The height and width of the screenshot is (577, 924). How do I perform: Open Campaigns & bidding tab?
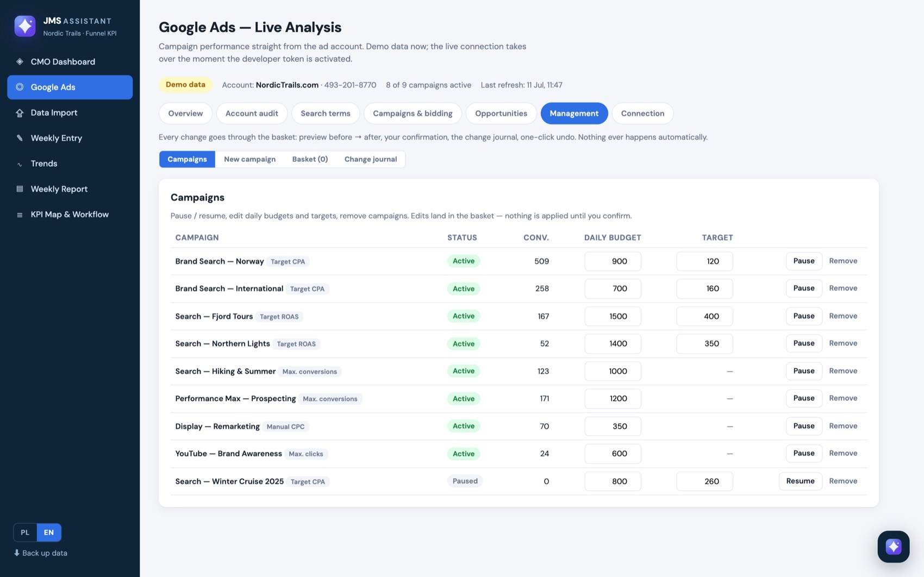(x=413, y=114)
